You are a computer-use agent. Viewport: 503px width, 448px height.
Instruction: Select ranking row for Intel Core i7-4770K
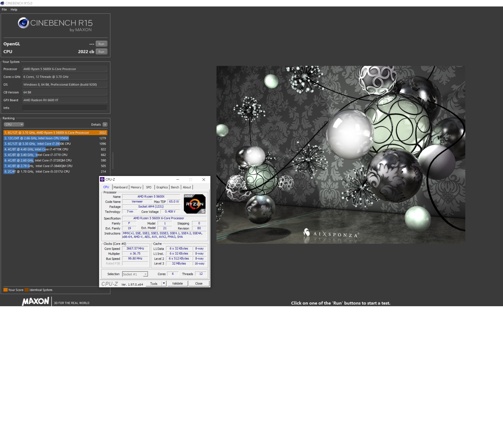pos(55,149)
